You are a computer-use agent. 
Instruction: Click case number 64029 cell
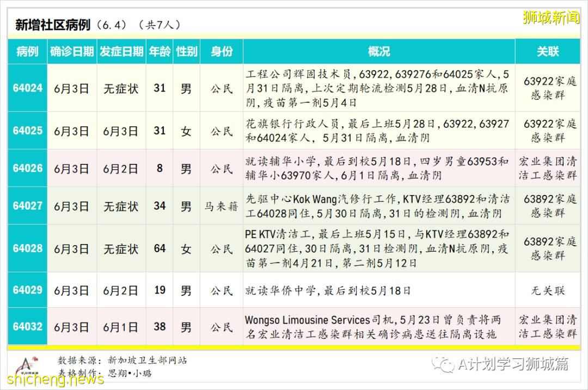[27, 290]
